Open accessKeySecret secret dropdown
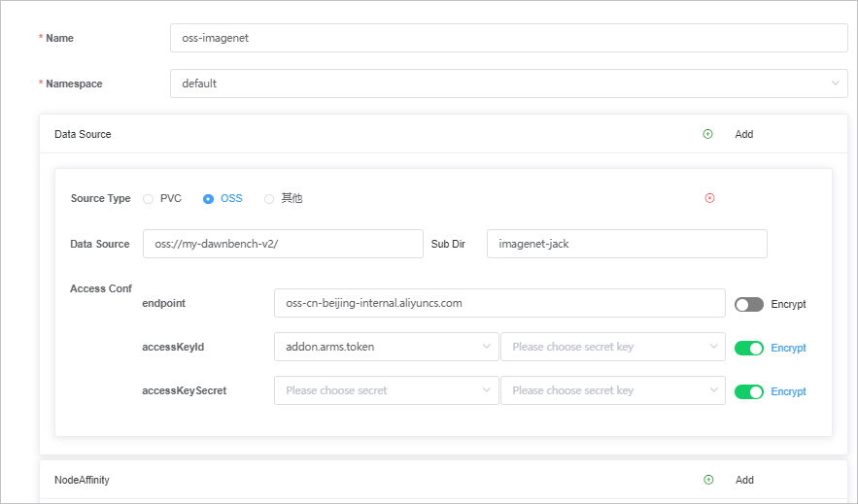 [386, 390]
